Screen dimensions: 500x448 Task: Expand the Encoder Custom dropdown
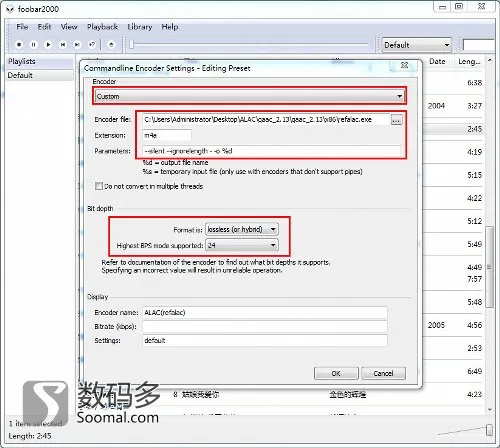249,96
